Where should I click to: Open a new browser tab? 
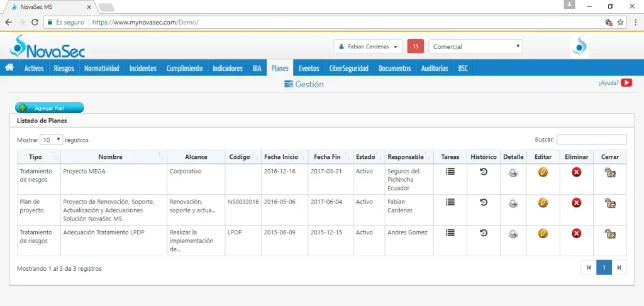[107, 7]
